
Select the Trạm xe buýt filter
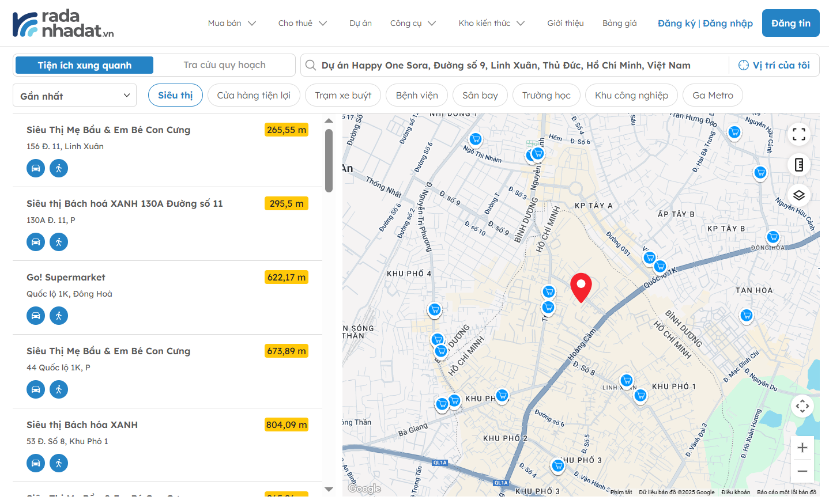coord(343,95)
